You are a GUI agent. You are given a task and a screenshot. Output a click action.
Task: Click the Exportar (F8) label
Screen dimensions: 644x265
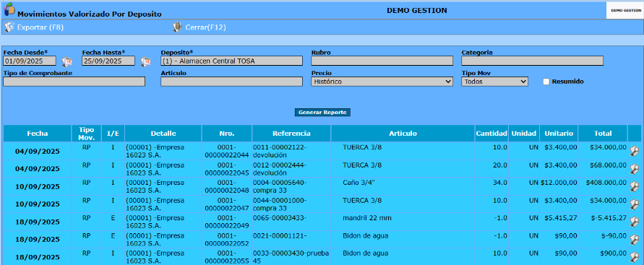(x=40, y=27)
